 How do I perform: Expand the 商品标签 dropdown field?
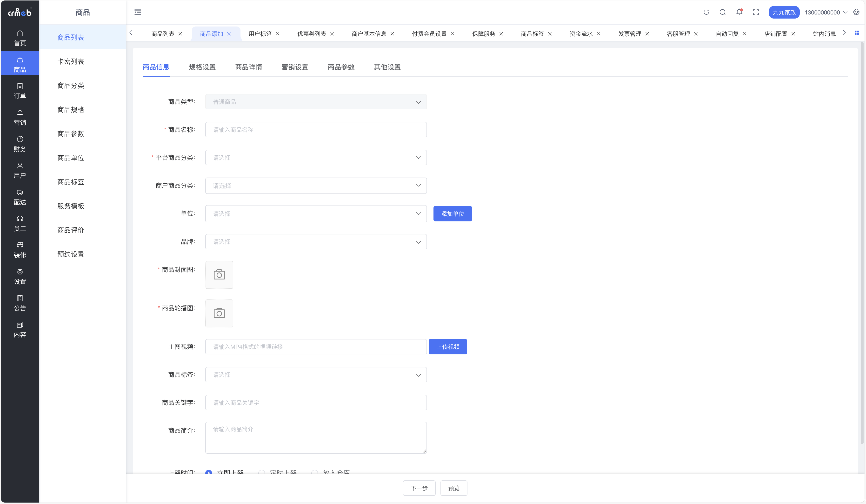pyautogui.click(x=316, y=375)
